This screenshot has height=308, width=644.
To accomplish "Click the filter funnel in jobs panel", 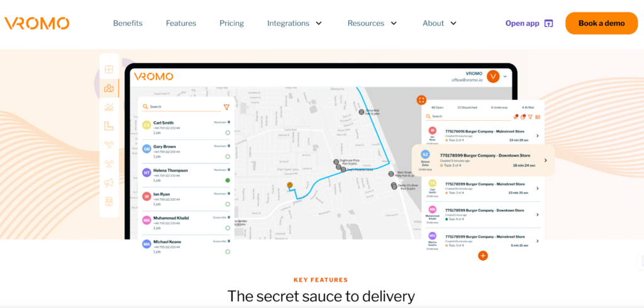I will coord(530,117).
